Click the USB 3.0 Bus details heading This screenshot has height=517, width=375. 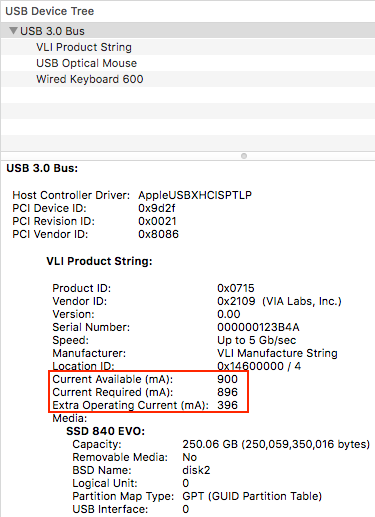click(x=42, y=168)
